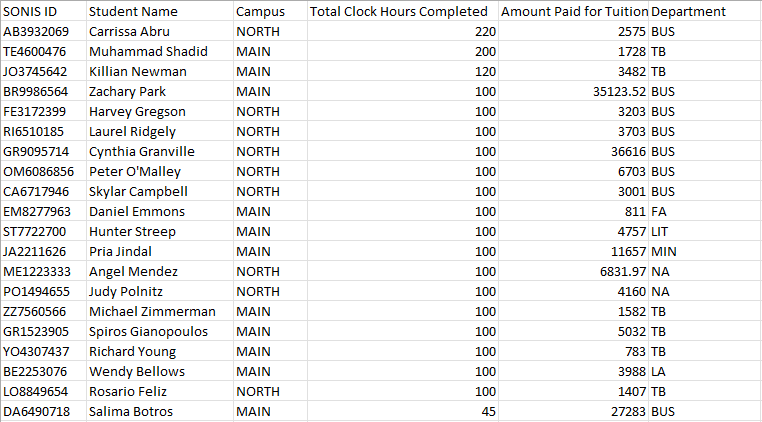Click the Department header cell
The height and width of the screenshot is (422, 762).
688,12
